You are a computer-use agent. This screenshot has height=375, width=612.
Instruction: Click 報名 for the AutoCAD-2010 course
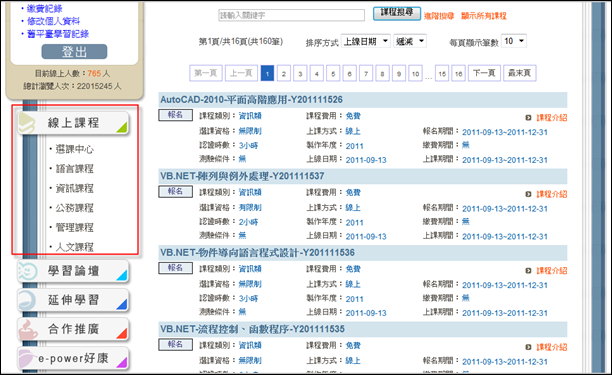pos(175,115)
